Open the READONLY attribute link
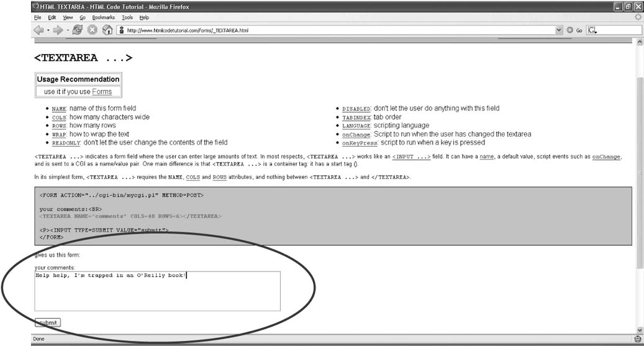Screen dimensions: 644x346 coord(66,143)
